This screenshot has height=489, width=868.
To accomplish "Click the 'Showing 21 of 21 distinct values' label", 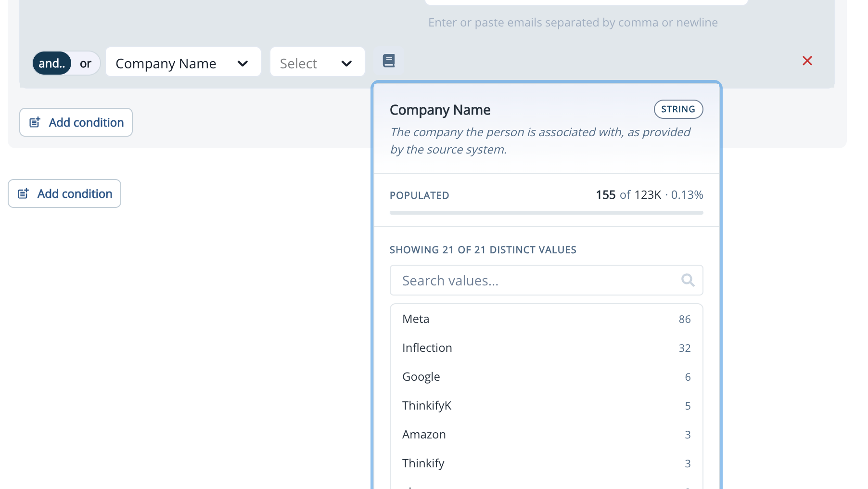I will click(483, 250).
